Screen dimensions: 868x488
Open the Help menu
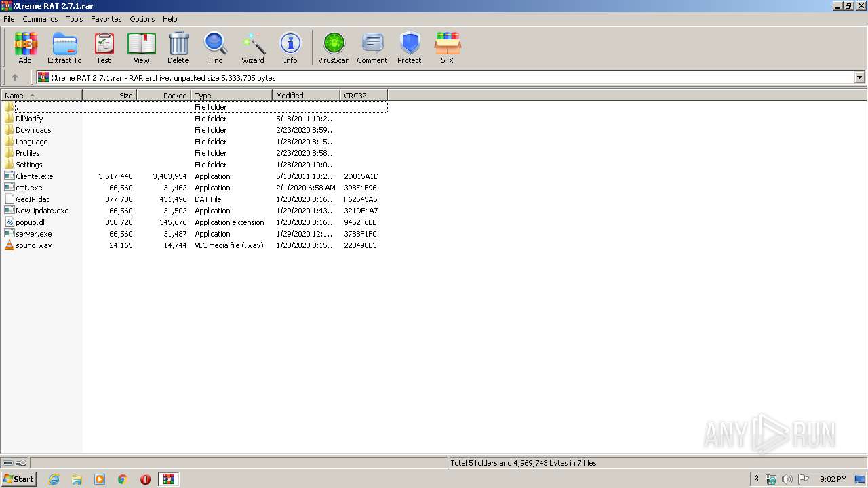pos(170,19)
